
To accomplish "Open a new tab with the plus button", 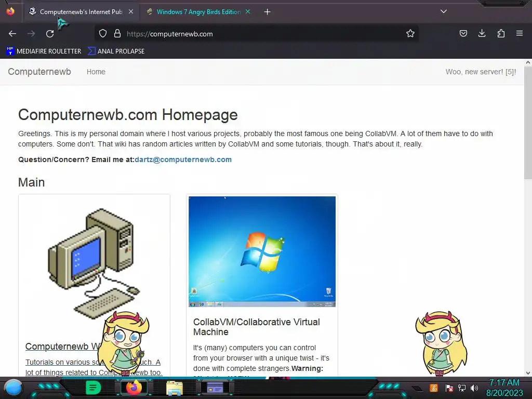I will tap(268, 12).
